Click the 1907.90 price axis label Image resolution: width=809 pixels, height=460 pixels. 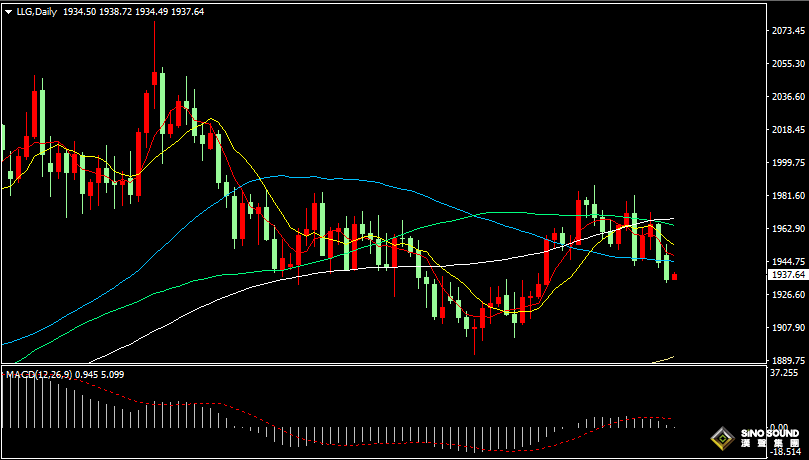pyautogui.click(x=789, y=327)
